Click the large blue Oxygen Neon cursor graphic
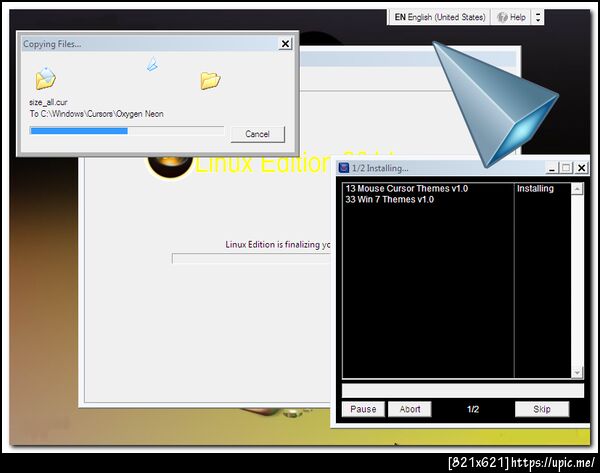600x473 pixels. (496, 105)
